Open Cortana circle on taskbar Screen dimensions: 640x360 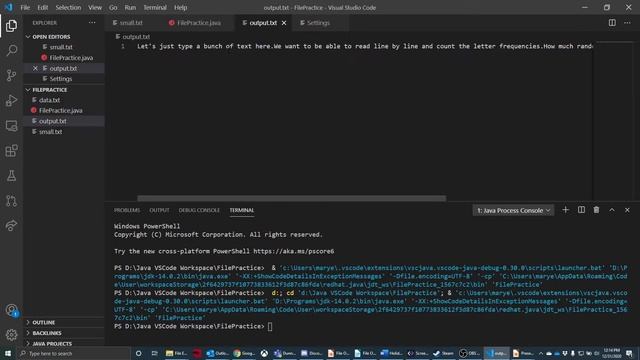139,353
